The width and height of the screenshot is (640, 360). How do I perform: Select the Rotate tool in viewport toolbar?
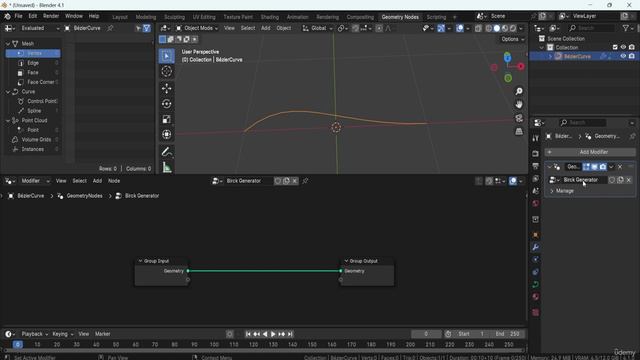(167, 104)
